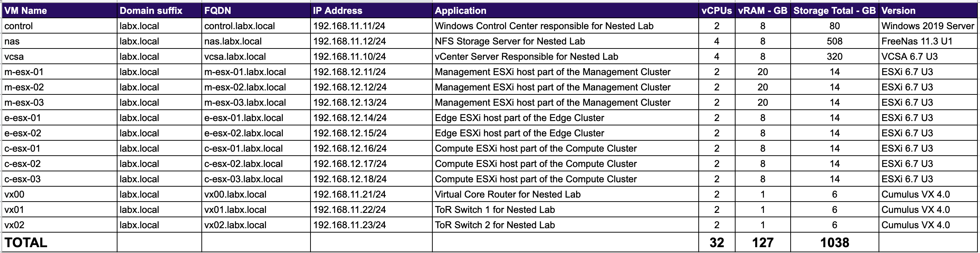Click the nas VM name cell

[12, 42]
